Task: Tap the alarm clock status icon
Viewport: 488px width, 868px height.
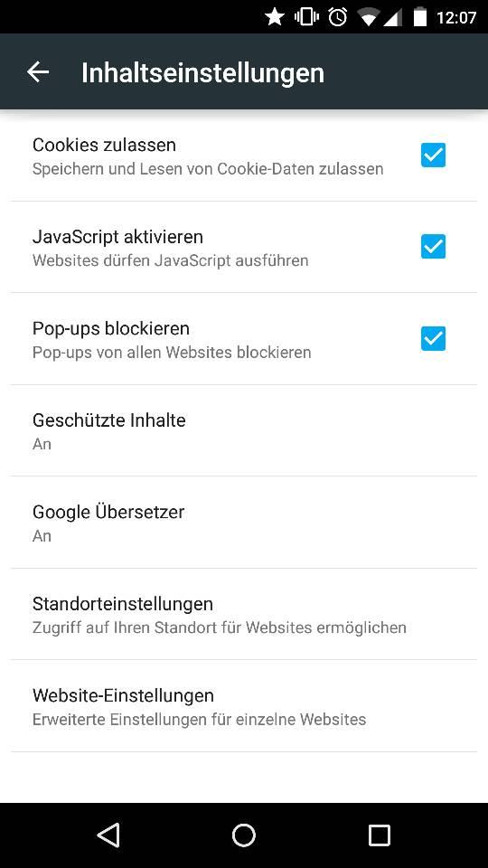Action: [x=337, y=17]
